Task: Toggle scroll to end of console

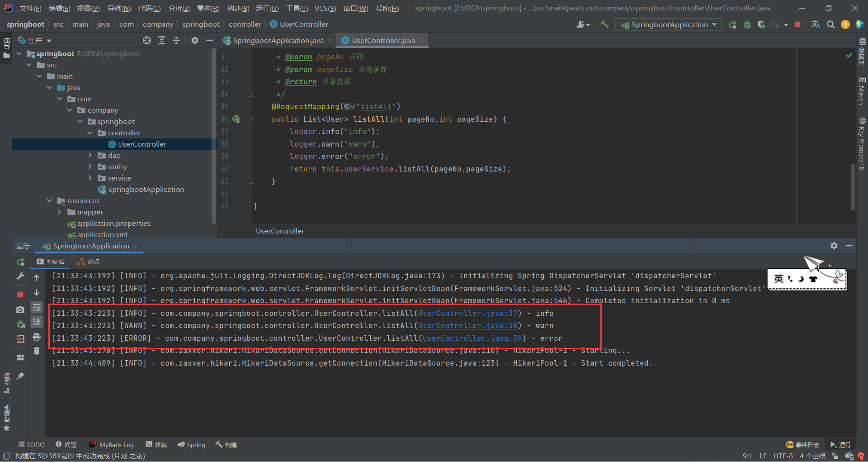Action: tap(37, 322)
